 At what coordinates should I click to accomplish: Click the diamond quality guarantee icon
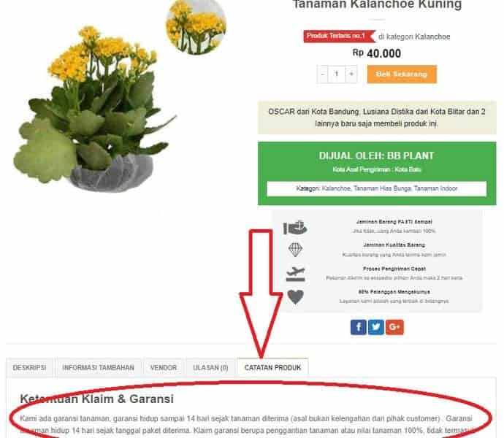295,250
